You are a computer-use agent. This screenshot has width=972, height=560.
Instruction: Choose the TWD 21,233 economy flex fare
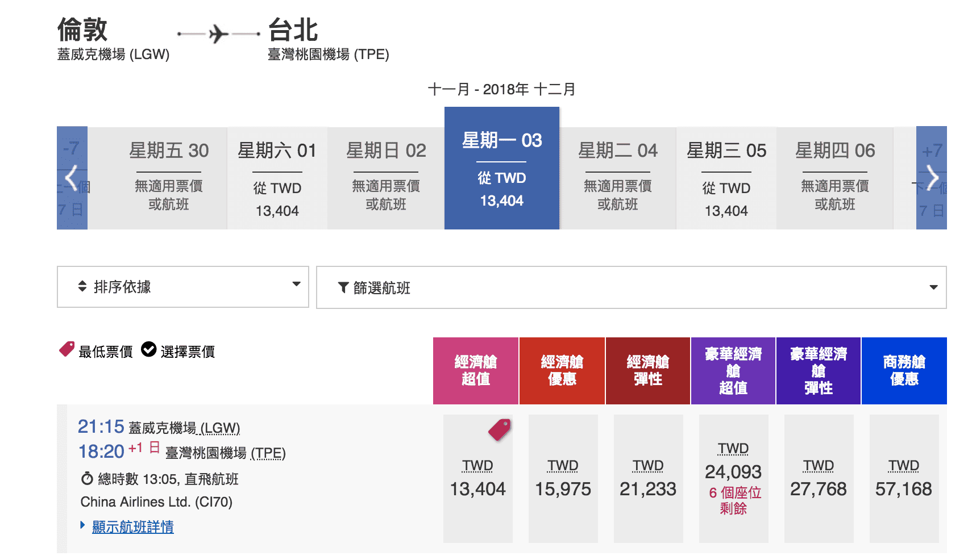tap(649, 479)
